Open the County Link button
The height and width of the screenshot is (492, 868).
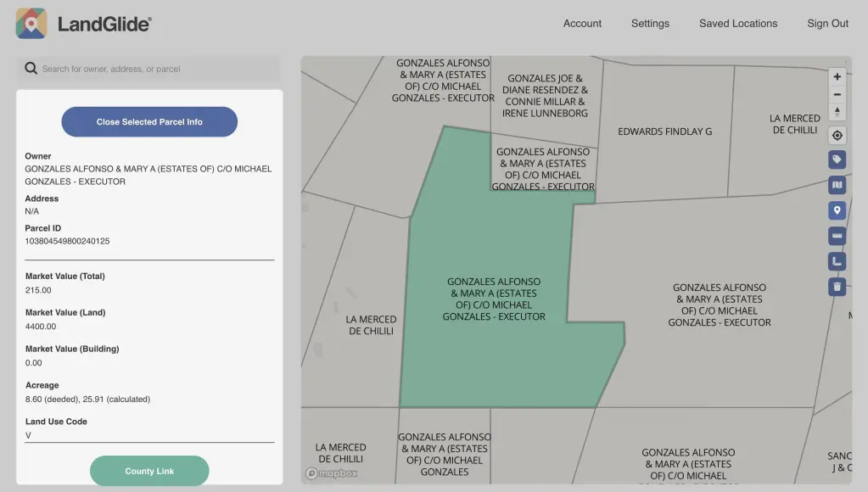pyautogui.click(x=149, y=471)
